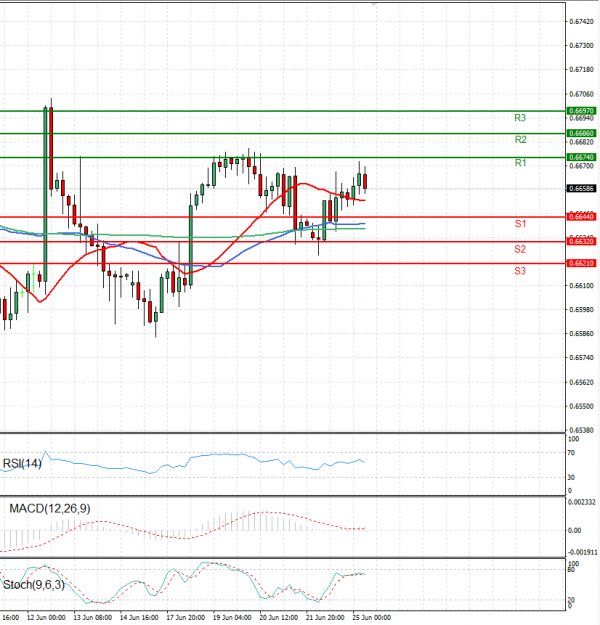The width and height of the screenshot is (600, 625).
Task: Click the 0.65740 price axis value
Action: tap(582, 358)
